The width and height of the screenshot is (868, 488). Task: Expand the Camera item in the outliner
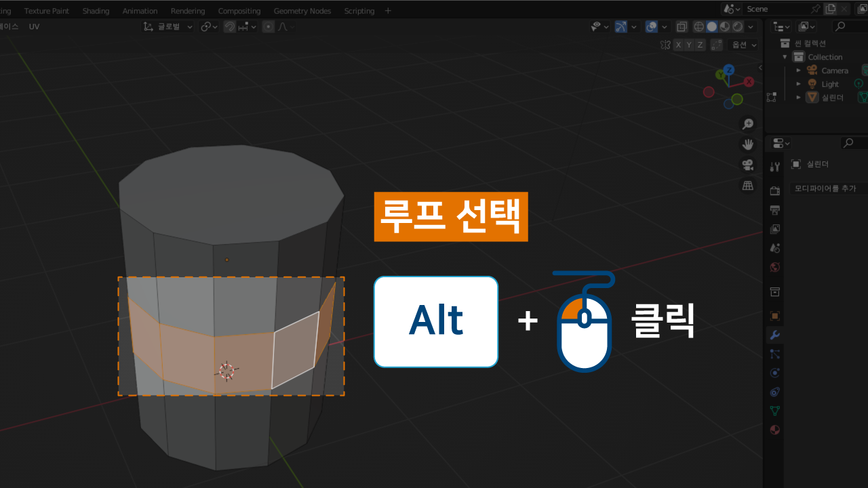(x=799, y=70)
